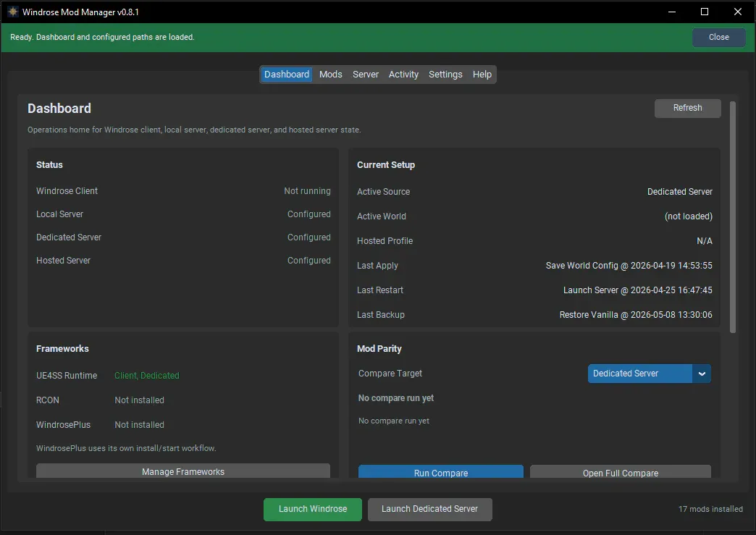Launch the Dedicated Server
Image resolution: width=756 pixels, height=535 pixels.
(429, 509)
